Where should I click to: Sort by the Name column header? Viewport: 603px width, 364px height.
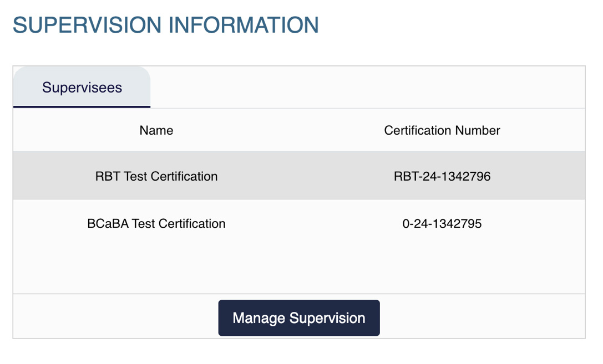(x=156, y=130)
